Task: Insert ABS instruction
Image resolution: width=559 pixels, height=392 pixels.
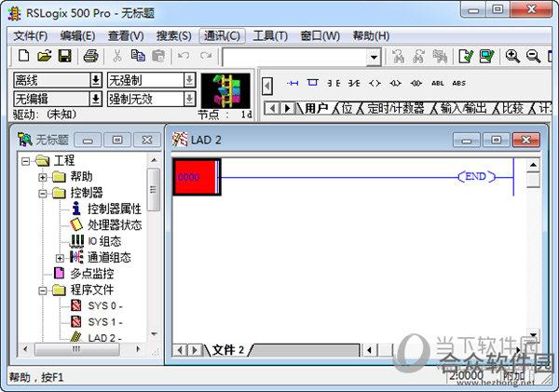Action: [458, 83]
